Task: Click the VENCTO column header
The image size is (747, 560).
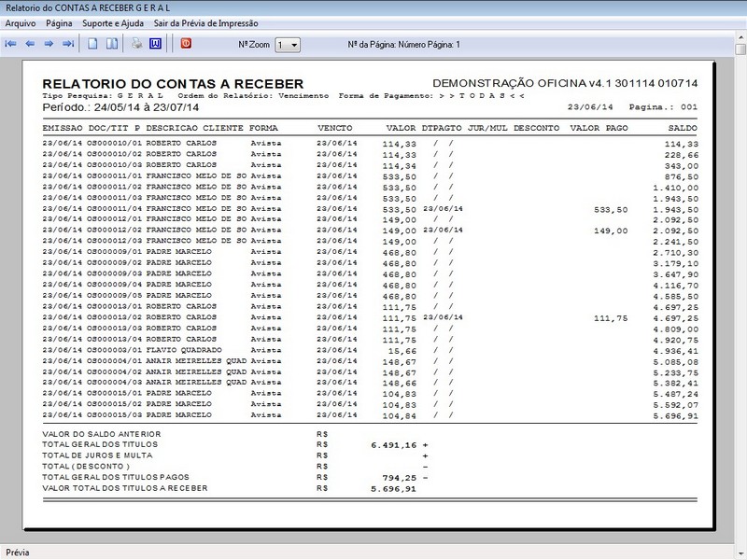Action: 333,127
